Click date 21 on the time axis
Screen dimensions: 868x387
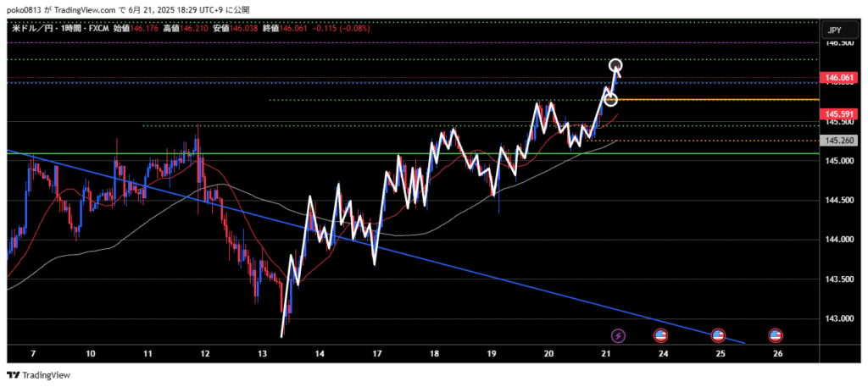click(605, 353)
